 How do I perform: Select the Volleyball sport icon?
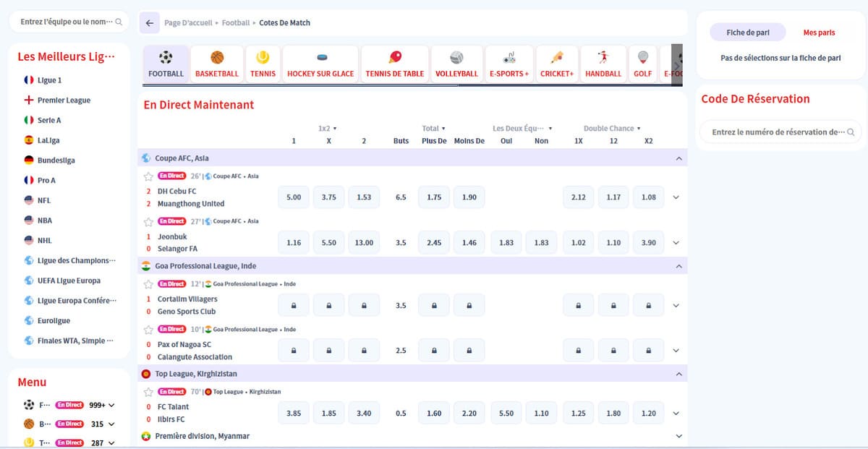pos(456,58)
